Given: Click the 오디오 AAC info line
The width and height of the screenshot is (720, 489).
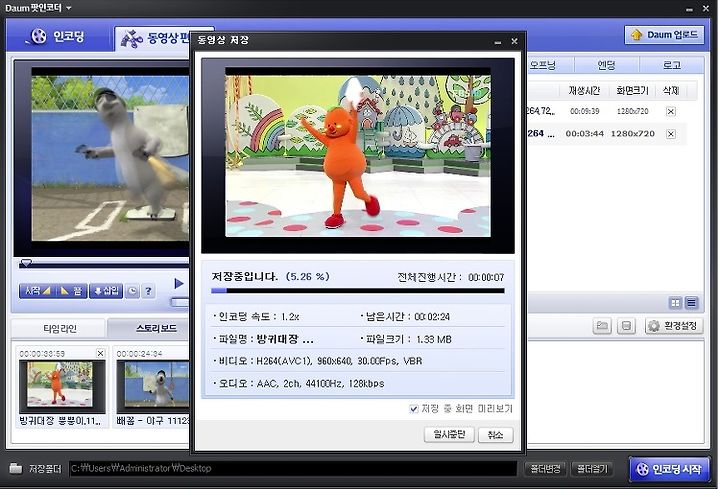Looking at the screenshot, I should coord(301,383).
